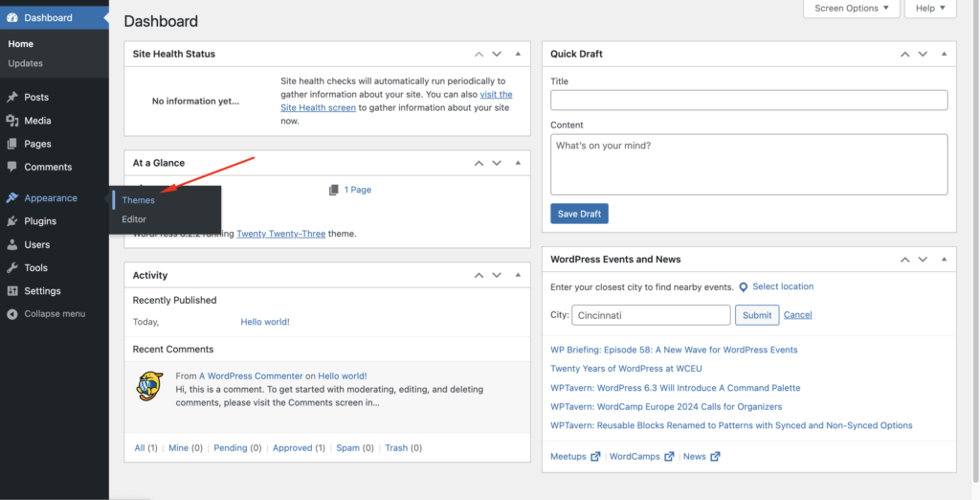The height and width of the screenshot is (500, 980).
Task: Click the Settings sliders icon
Action: pos(11,291)
